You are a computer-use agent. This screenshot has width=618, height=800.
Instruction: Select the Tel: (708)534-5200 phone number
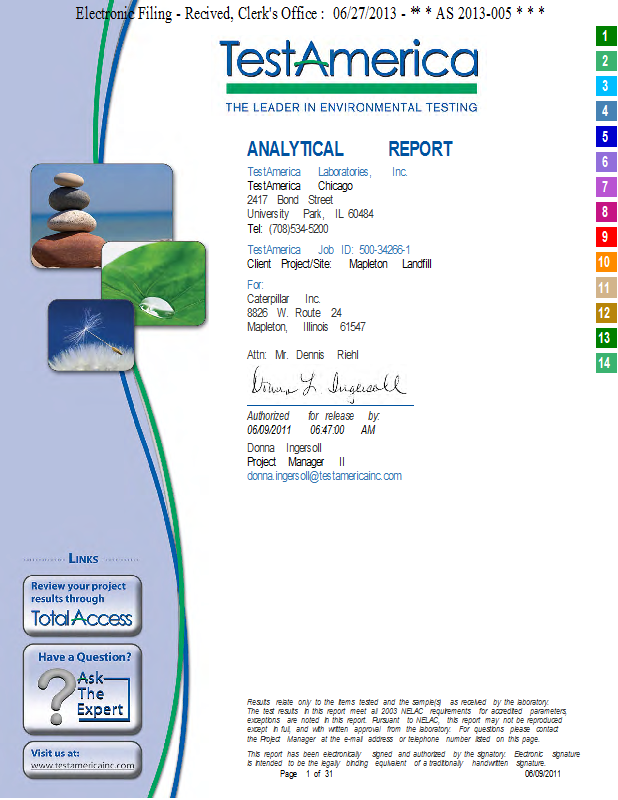287,229
